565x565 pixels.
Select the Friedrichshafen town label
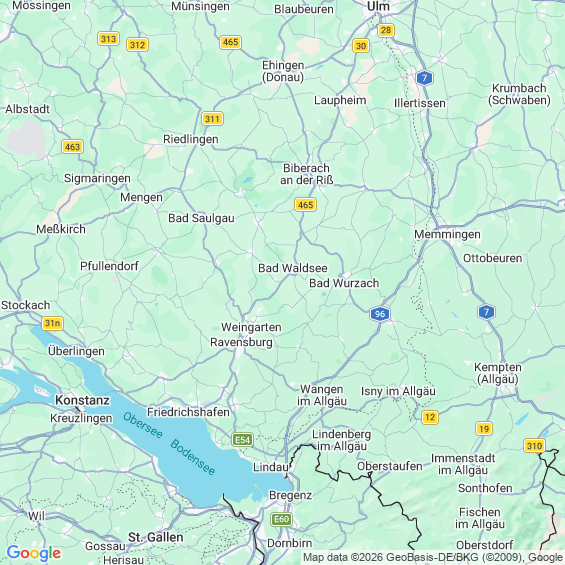pyautogui.click(x=188, y=412)
